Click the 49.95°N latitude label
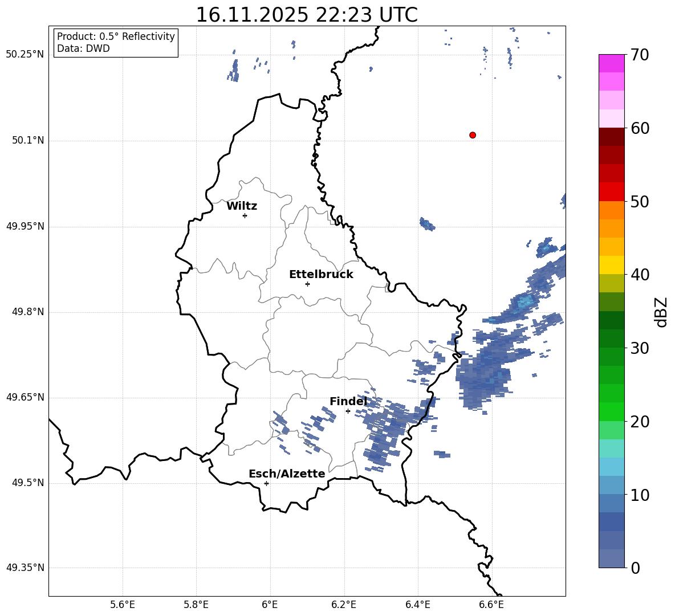 click(x=25, y=226)
